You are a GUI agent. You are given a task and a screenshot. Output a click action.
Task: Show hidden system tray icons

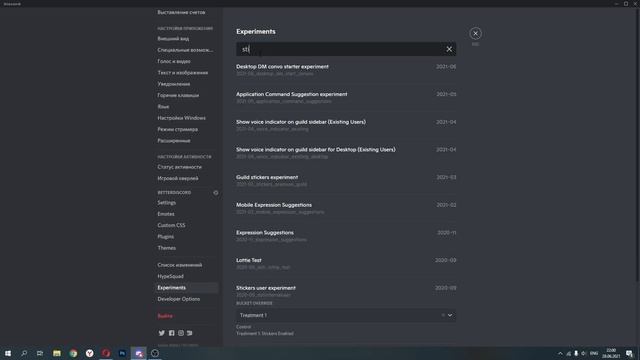point(560,353)
